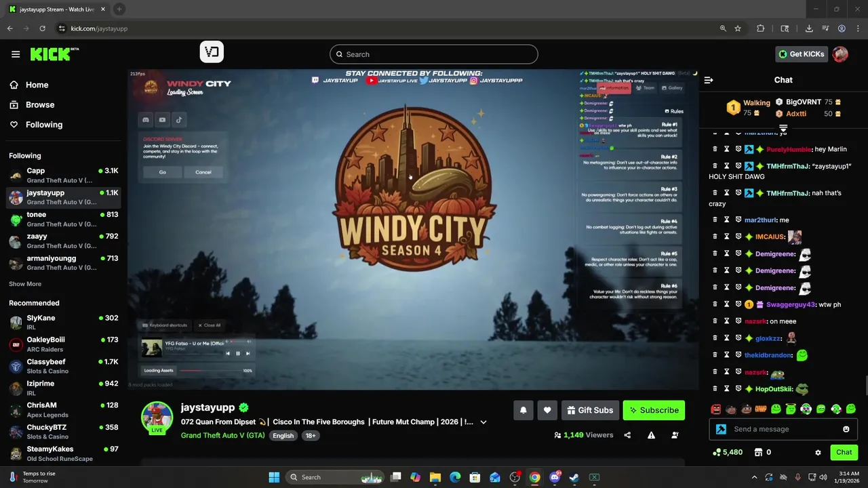Open tonee channel in Following list
Viewport: 868px width, 488px height.
pyautogui.click(x=64, y=219)
